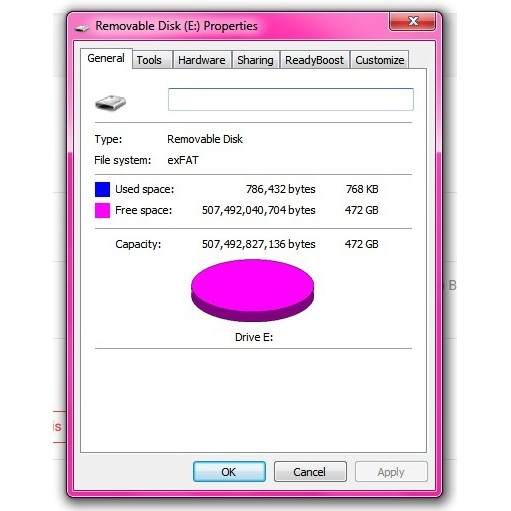The width and height of the screenshot is (511, 511).
Task: Confirm with the OK button
Action: [229, 471]
